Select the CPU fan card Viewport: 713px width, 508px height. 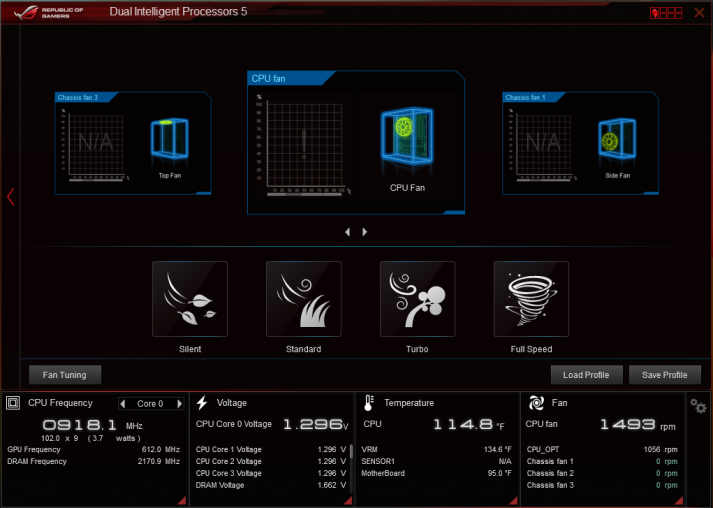point(356,142)
